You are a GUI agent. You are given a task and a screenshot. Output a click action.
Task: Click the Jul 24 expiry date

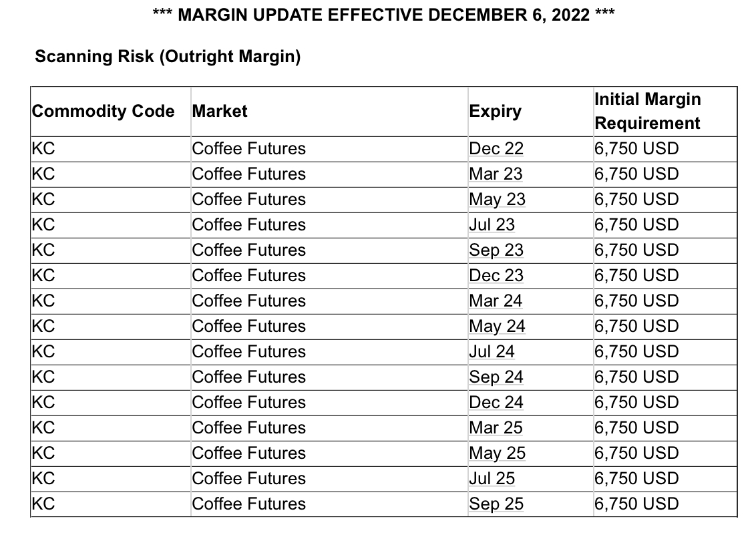tap(492, 351)
